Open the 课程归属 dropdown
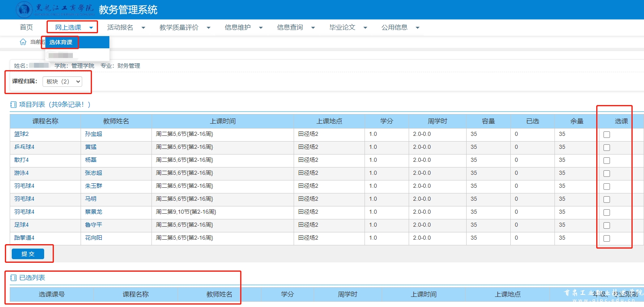 click(62, 82)
